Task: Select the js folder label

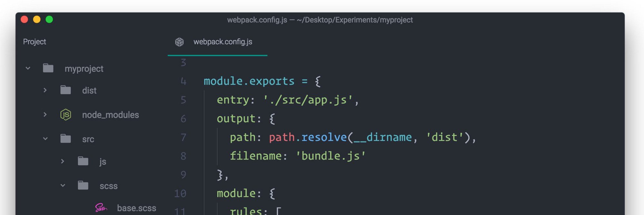Action: 103,161
